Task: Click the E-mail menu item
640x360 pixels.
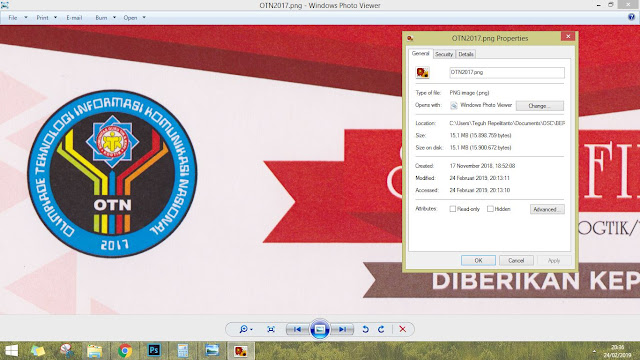Action: 74,18
